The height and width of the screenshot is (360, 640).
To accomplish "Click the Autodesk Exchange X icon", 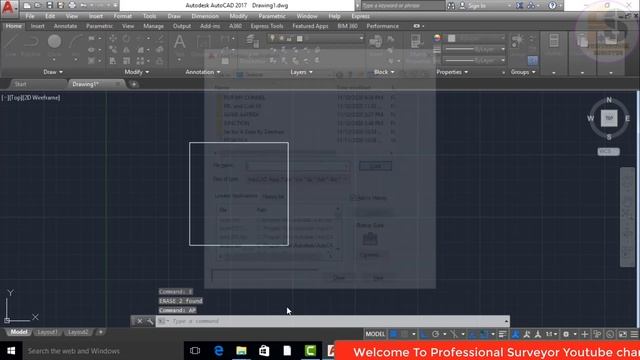I will click(520, 6).
